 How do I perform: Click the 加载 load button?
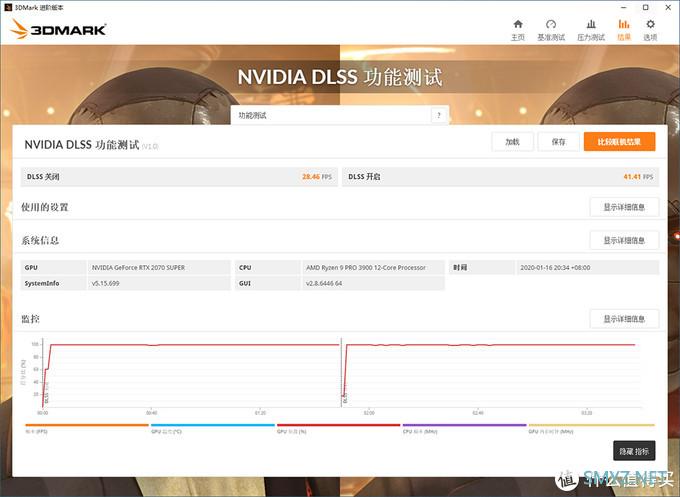click(x=513, y=142)
